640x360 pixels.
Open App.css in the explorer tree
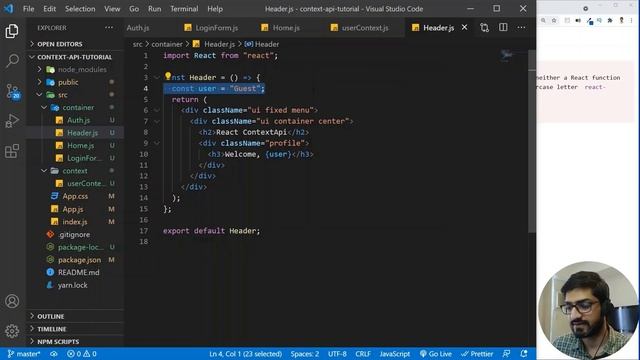[x=75, y=196]
